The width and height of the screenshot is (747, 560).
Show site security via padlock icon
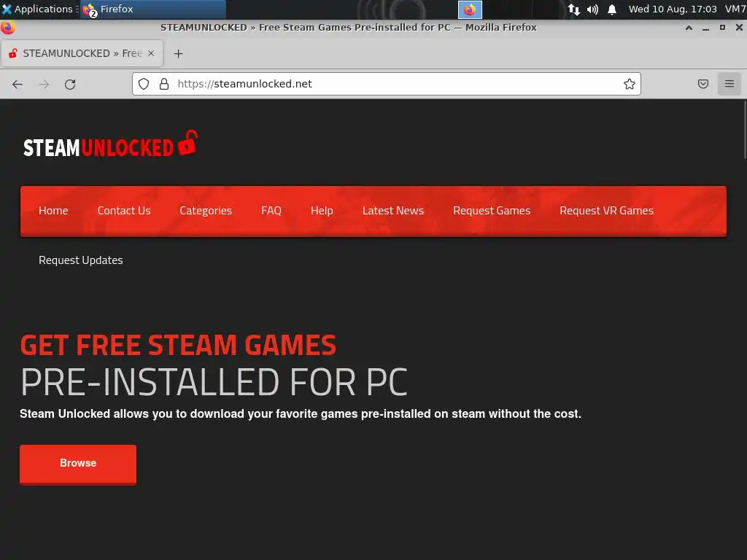coord(164,84)
